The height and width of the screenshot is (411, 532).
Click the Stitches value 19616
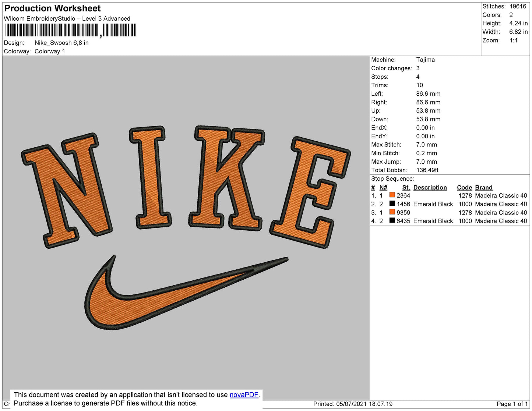[518, 6]
